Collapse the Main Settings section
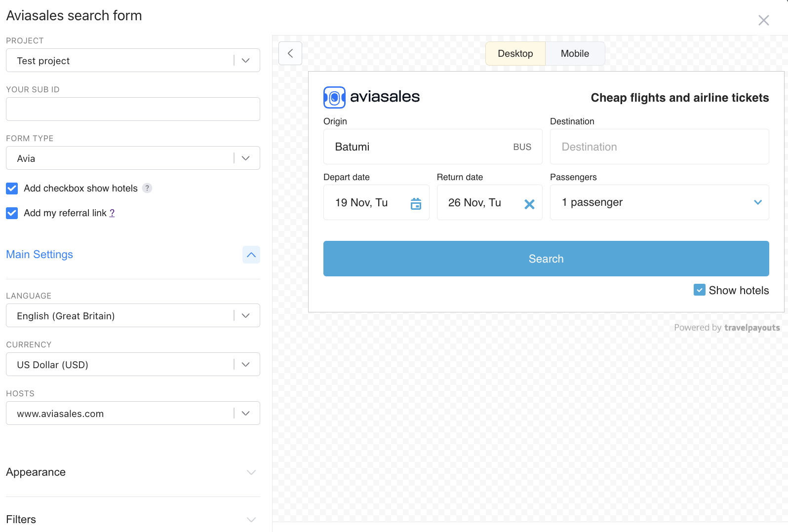This screenshot has width=788, height=532. point(251,255)
